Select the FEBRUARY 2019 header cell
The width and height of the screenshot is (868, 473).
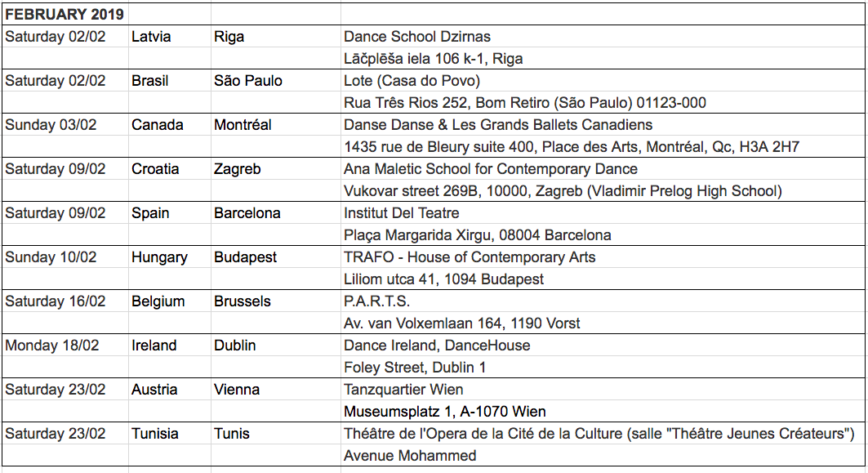65,14
